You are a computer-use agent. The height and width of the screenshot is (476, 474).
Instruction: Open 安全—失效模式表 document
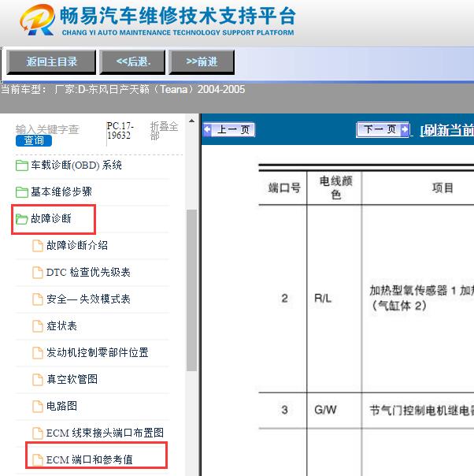click(88, 299)
